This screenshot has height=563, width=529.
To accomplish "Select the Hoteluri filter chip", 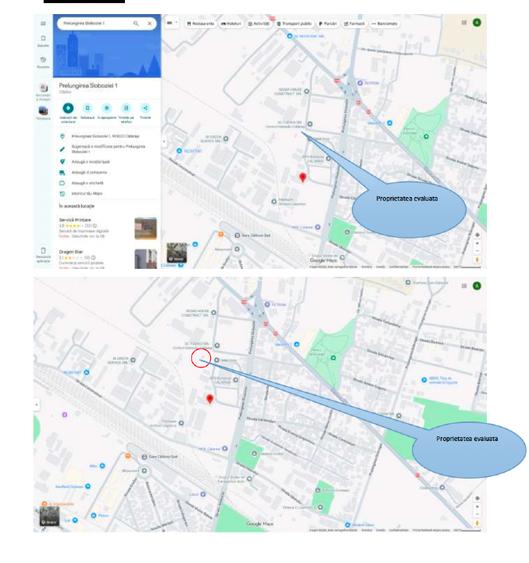I will coord(231,24).
